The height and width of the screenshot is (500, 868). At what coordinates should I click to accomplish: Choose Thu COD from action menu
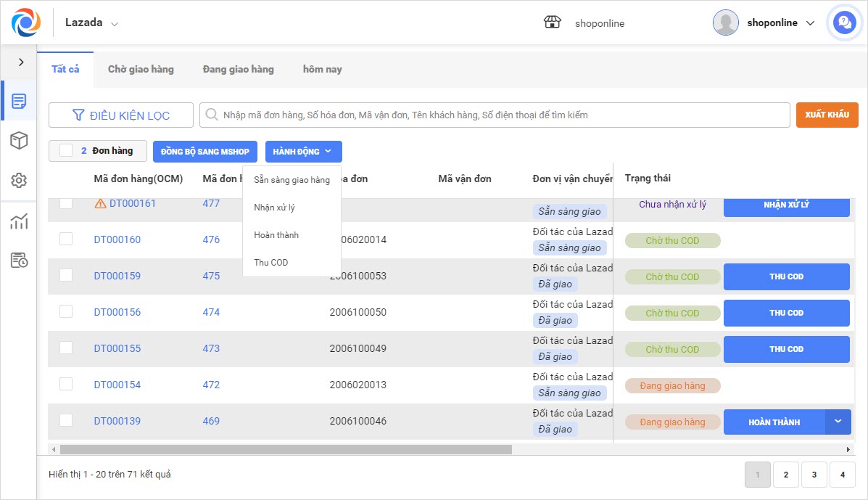coord(271,263)
